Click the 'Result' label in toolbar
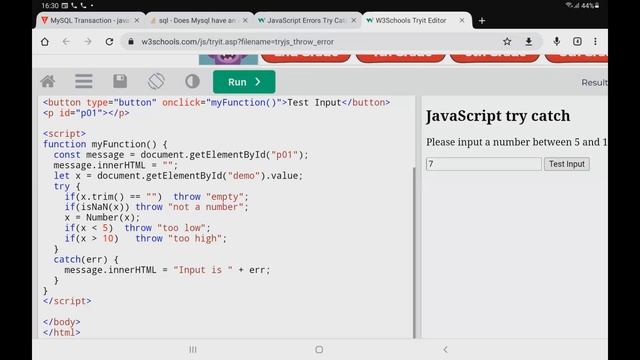Screen dimensions: 640x360 pyautogui.click(x=594, y=82)
